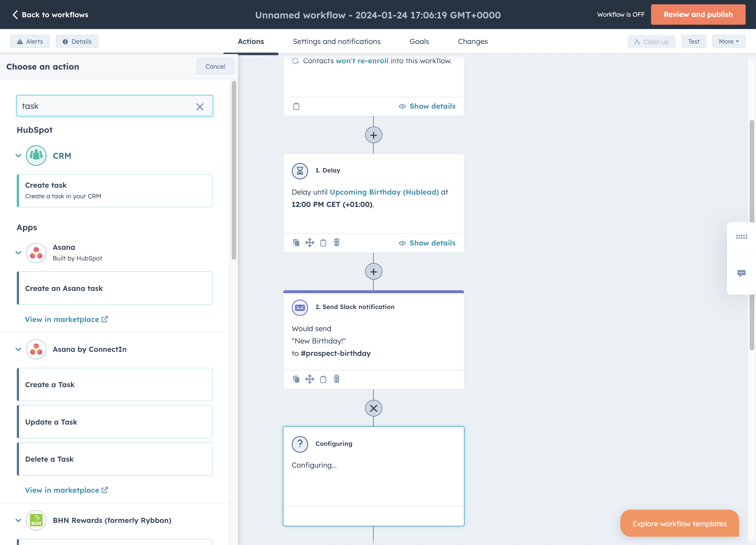Open the Details button
Screen dimensions: 756x545
coord(77,42)
